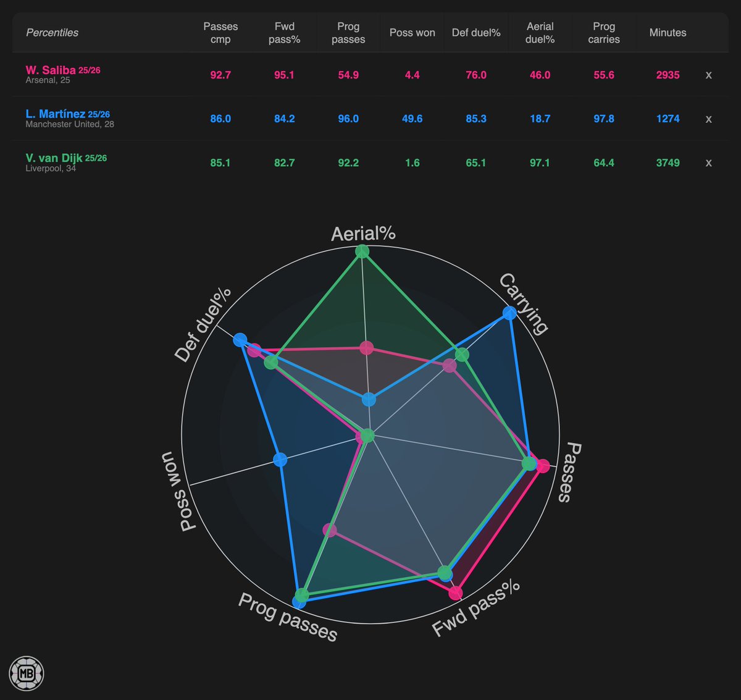Click Martínez's minutes value 1274
The width and height of the screenshot is (741, 700).
coord(668,119)
